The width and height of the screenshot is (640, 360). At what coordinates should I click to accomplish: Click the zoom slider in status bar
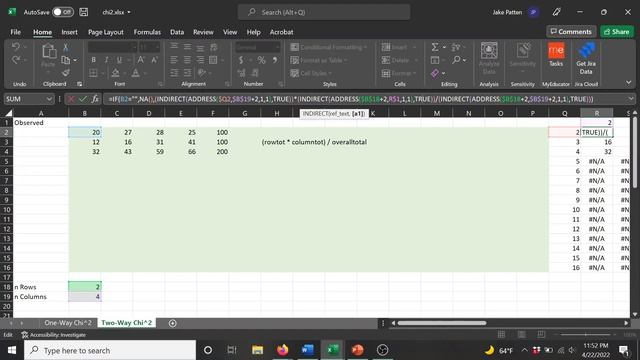point(587,335)
